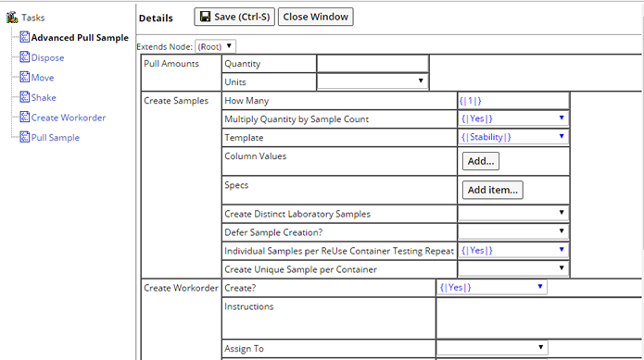Screen dimensions: 644x360
Task: Click the Multiply Quantity by Sample Count label
Action: tap(297, 119)
